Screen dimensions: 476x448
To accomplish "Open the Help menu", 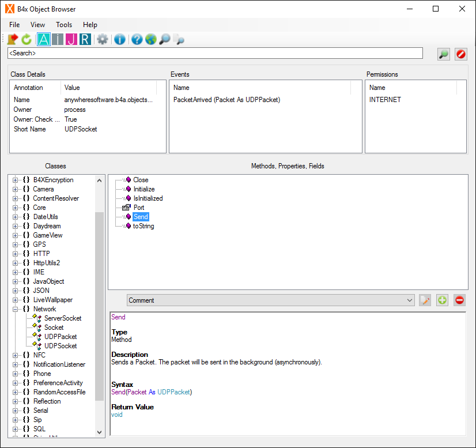I will point(90,25).
